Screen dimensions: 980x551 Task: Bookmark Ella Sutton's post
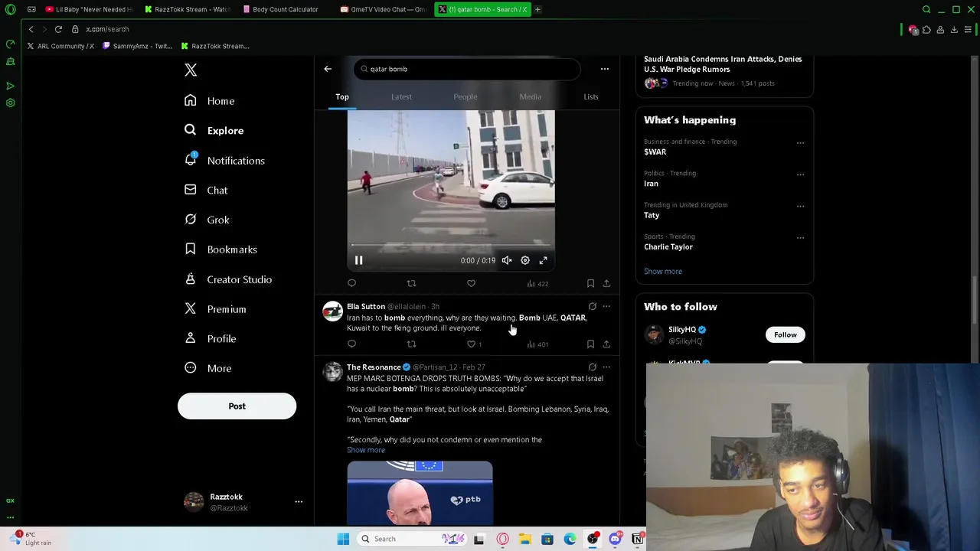click(x=590, y=344)
